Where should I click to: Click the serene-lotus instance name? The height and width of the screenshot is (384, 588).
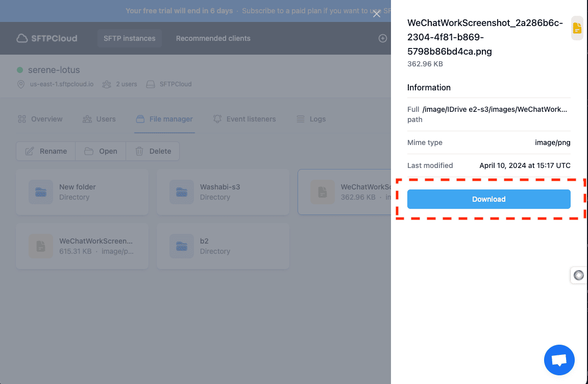click(x=54, y=70)
